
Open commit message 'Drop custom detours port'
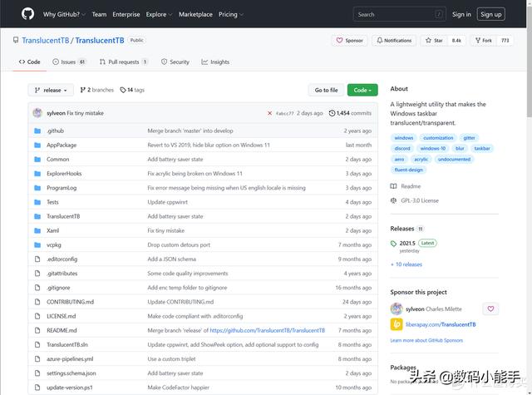[179, 245]
